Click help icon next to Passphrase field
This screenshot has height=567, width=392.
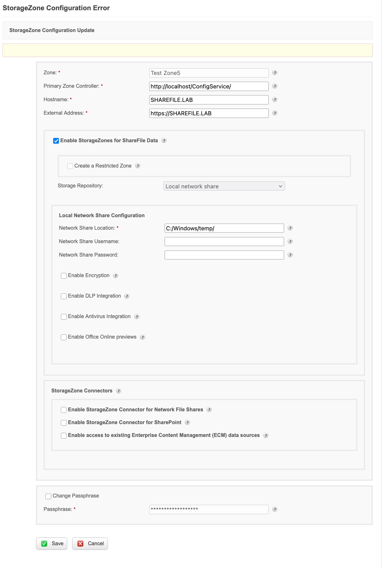(x=275, y=509)
